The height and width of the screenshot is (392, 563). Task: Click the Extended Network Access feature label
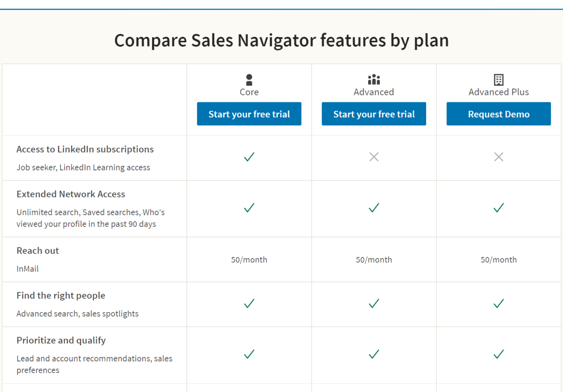click(x=70, y=194)
